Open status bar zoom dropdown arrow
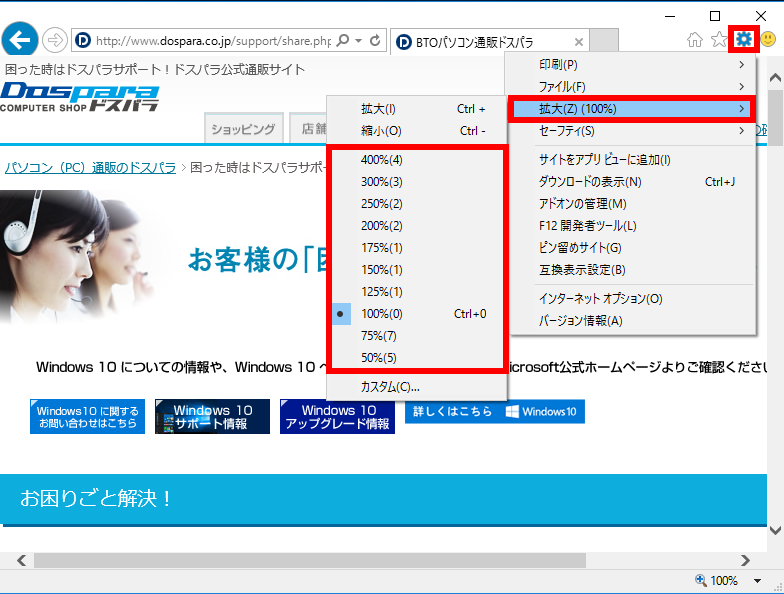The image size is (784, 594). tap(758, 580)
